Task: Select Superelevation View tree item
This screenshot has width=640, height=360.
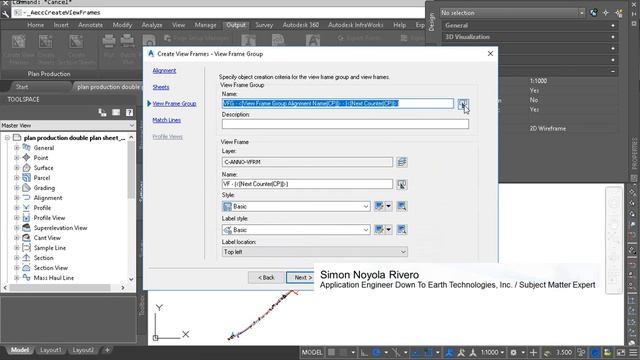Action: click(x=60, y=228)
